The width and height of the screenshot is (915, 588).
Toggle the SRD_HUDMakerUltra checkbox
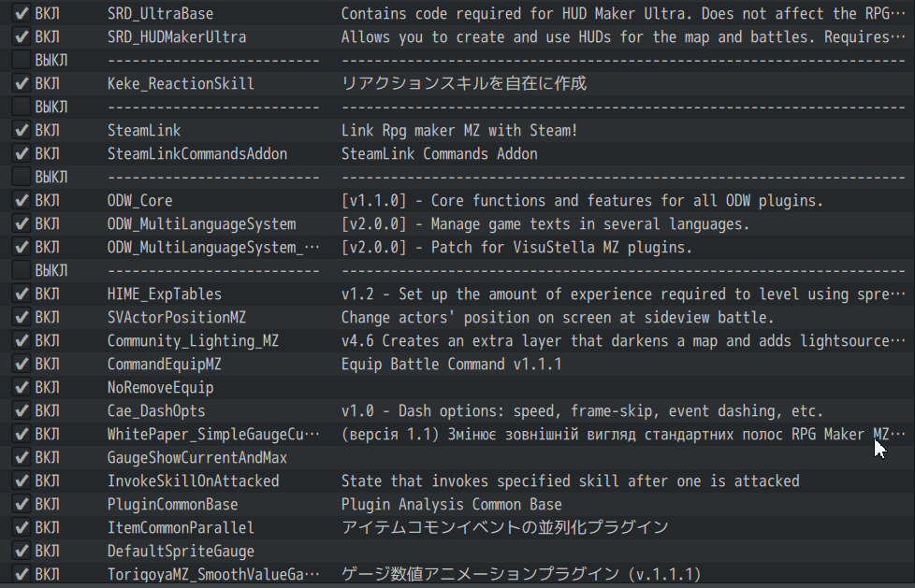[x=22, y=36]
